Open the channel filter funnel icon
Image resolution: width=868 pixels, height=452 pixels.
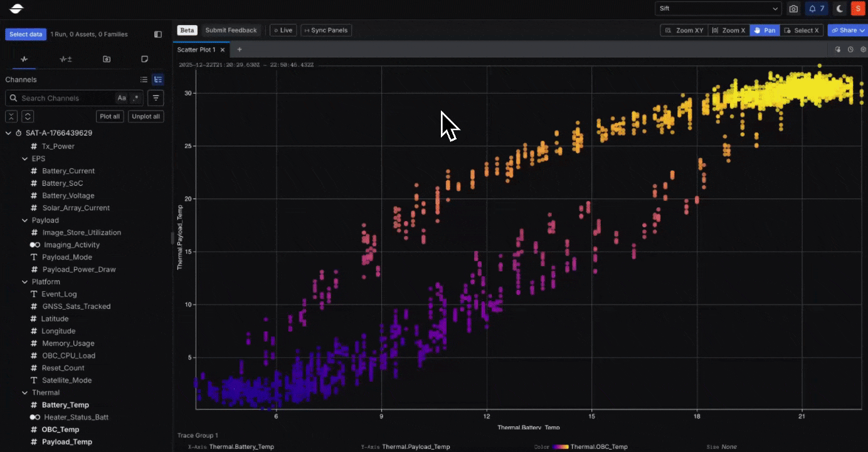156,98
